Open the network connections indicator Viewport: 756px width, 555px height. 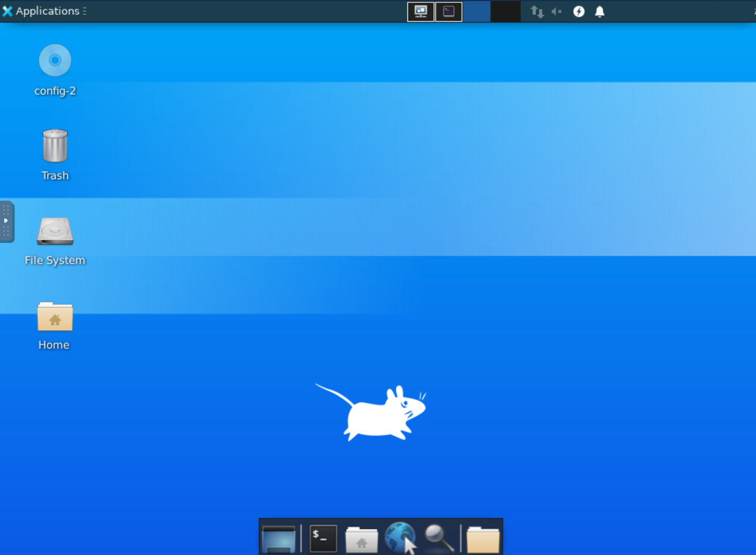(537, 12)
